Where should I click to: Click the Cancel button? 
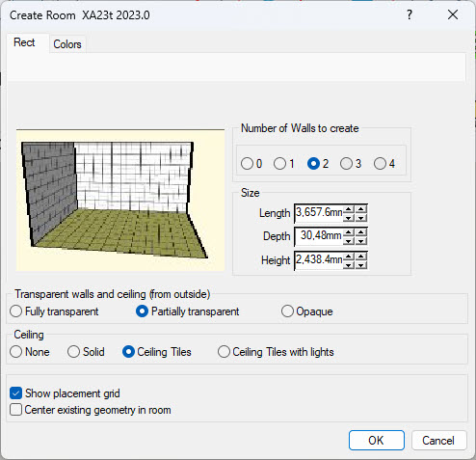pos(438,440)
